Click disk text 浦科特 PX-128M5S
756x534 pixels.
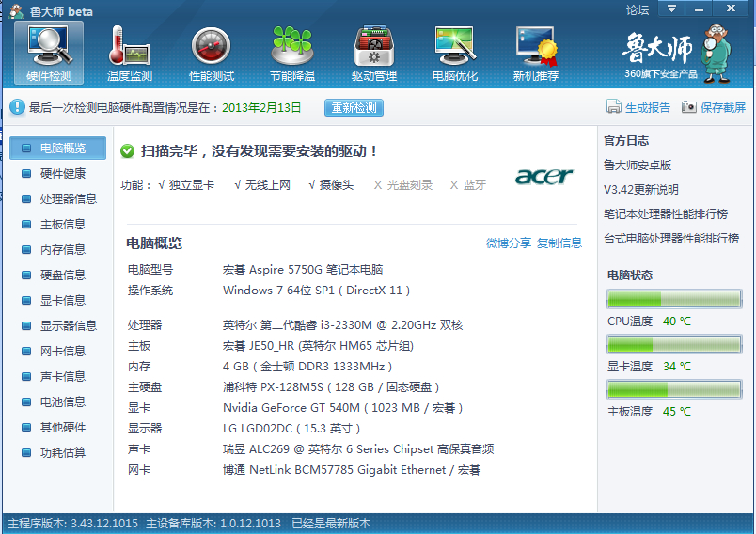273,387
